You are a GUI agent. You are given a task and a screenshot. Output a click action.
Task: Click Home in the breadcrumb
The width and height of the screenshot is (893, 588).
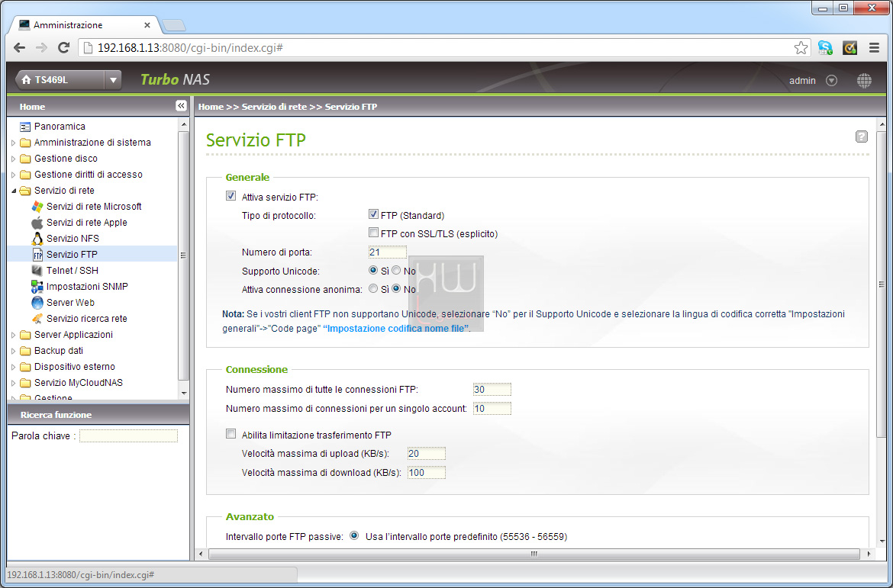[x=211, y=107]
